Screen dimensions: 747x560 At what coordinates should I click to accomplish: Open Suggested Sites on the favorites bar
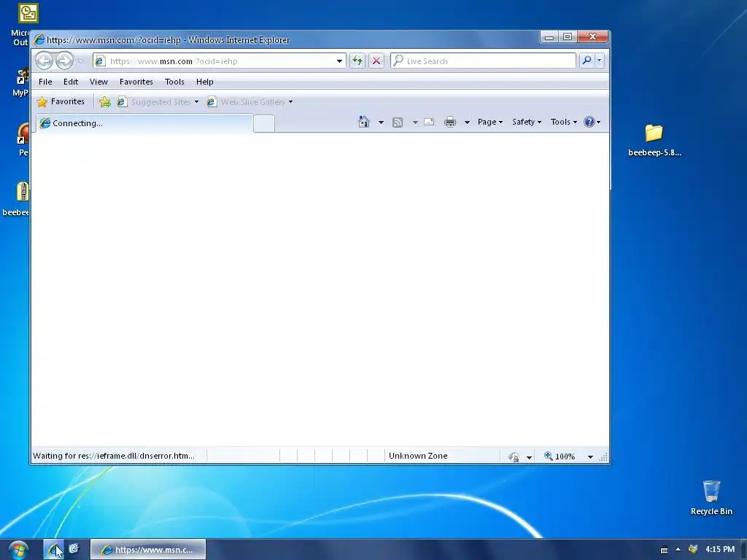coord(158,102)
